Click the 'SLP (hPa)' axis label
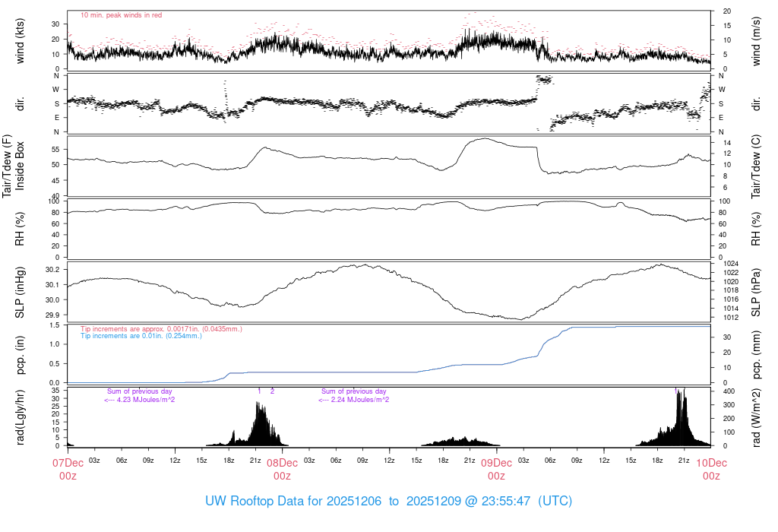Screen dimensions: 778x532 tap(756, 293)
